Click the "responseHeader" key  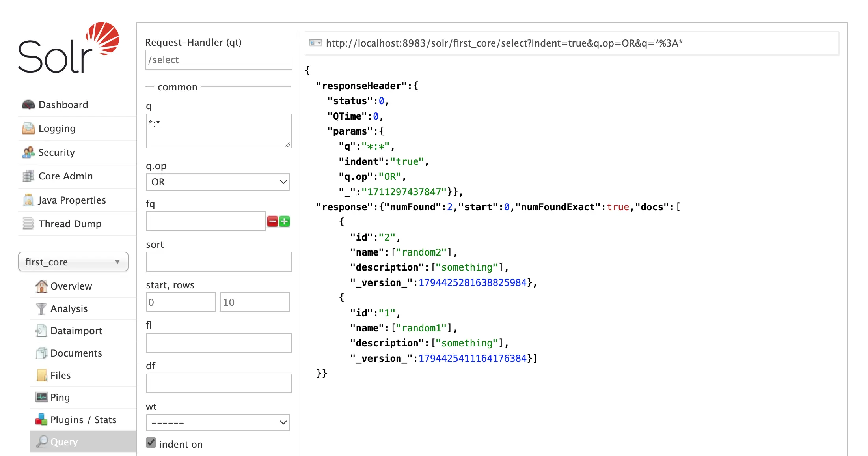coord(361,86)
